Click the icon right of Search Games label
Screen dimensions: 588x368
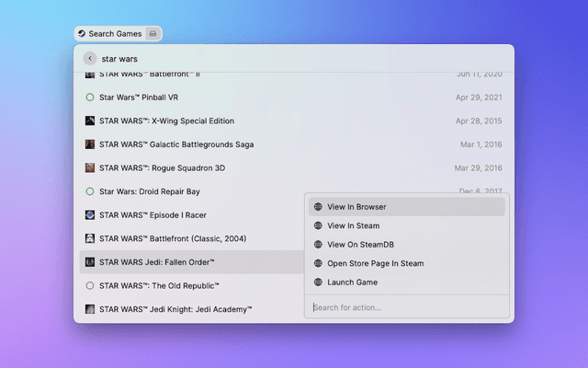[x=153, y=33]
